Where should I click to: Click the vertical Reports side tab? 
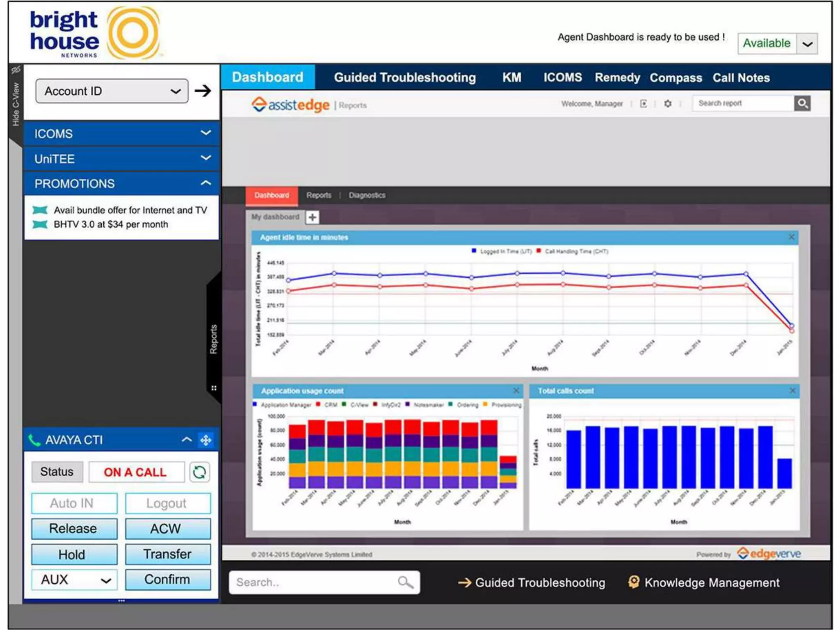tap(214, 339)
